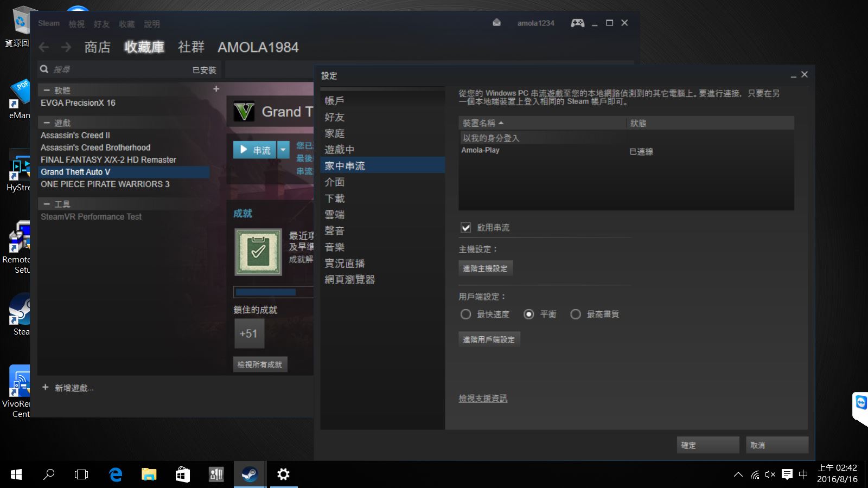Switch to the 社群 tab
The image size is (868, 488).
[x=192, y=47]
